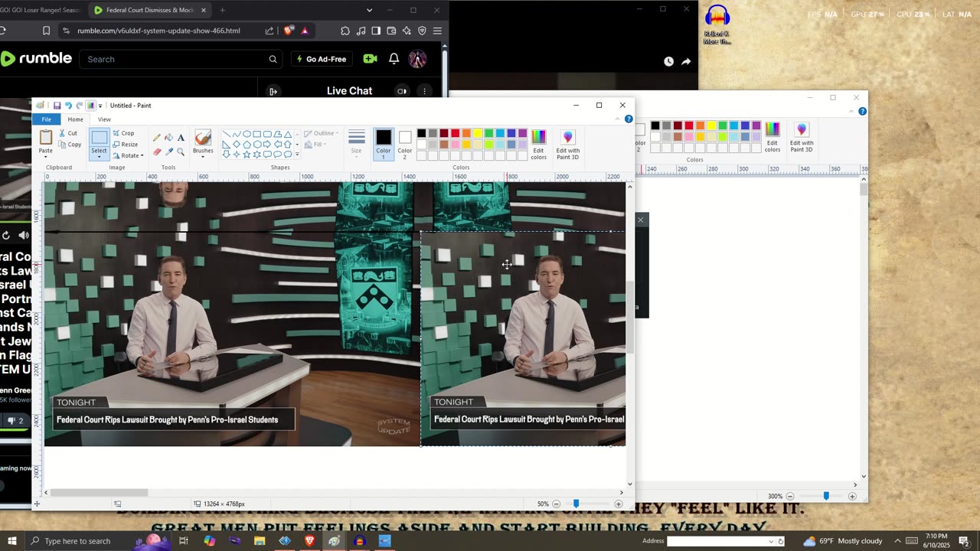The width and height of the screenshot is (980, 551).
Task: Open the File menu in Paint
Action: [47, 119]
